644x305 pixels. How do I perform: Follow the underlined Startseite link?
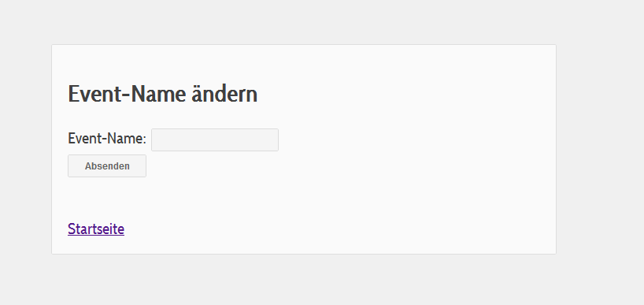click(96, 229)
